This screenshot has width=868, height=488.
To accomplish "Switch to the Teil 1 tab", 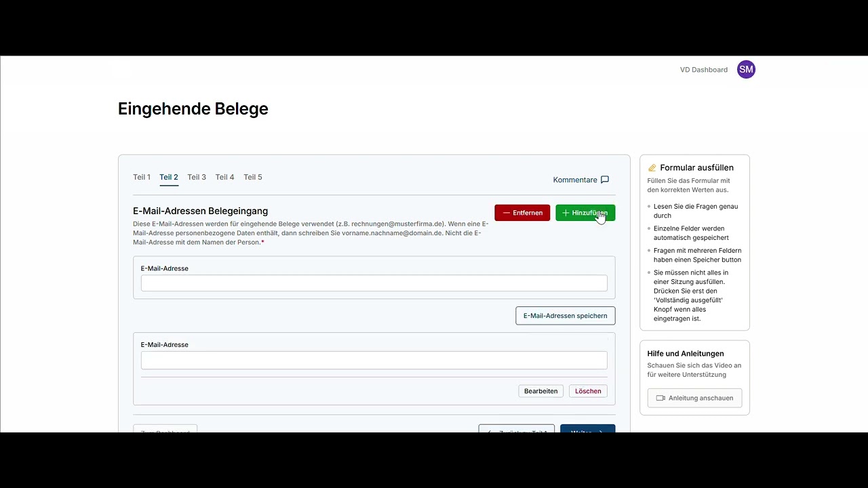I will [x=142, y=177].
